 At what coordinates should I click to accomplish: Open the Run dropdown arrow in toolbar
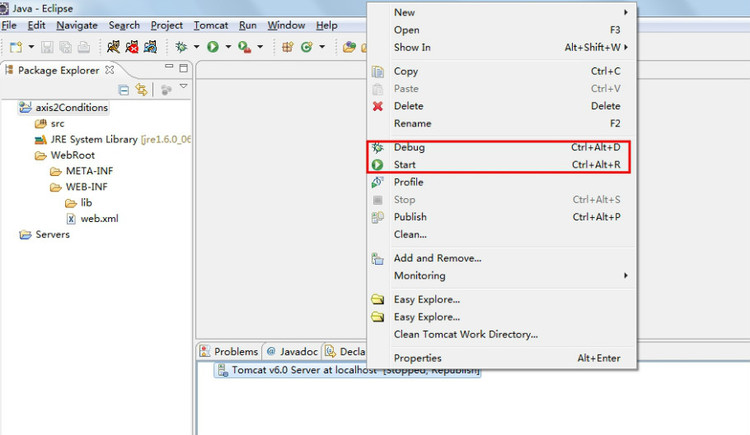point(228,47)
